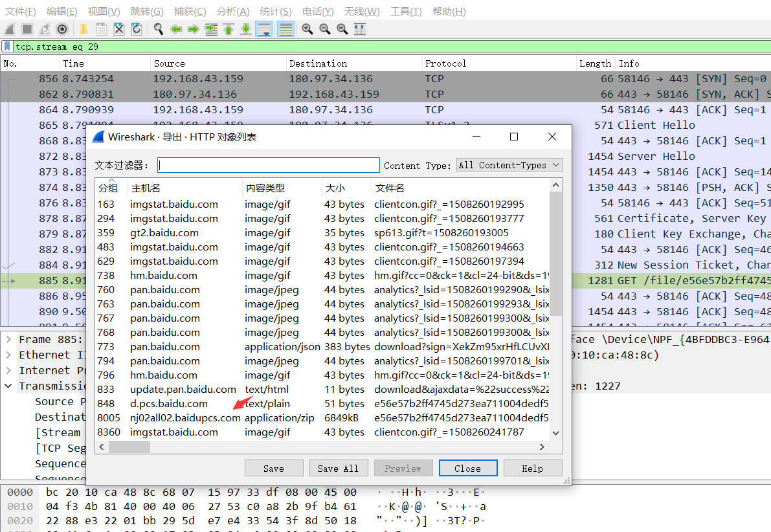The width and height of the screenshot is (771, 532).
Task: Click the reset zoom to normal icon
Action: pyautogui.click(x=342, y=30)
